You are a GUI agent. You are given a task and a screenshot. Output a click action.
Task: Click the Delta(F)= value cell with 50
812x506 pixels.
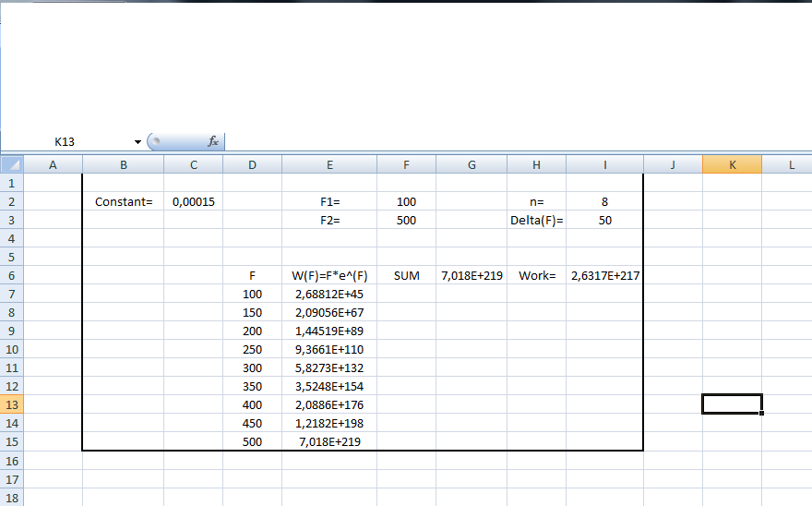604,220
